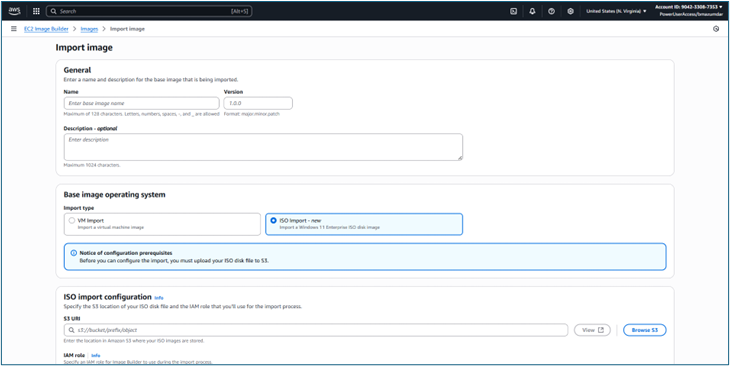Image resolution: width=730 pixels, height=366 pixels.
Task: Click the Browse S3 button
Action: (645, 330)
